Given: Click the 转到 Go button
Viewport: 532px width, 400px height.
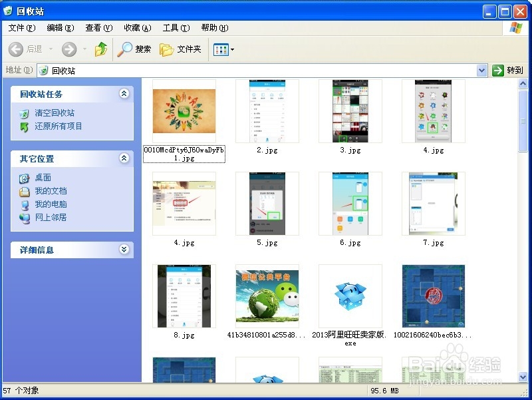Looking at the screenshot, I should [x=507, y=71].
